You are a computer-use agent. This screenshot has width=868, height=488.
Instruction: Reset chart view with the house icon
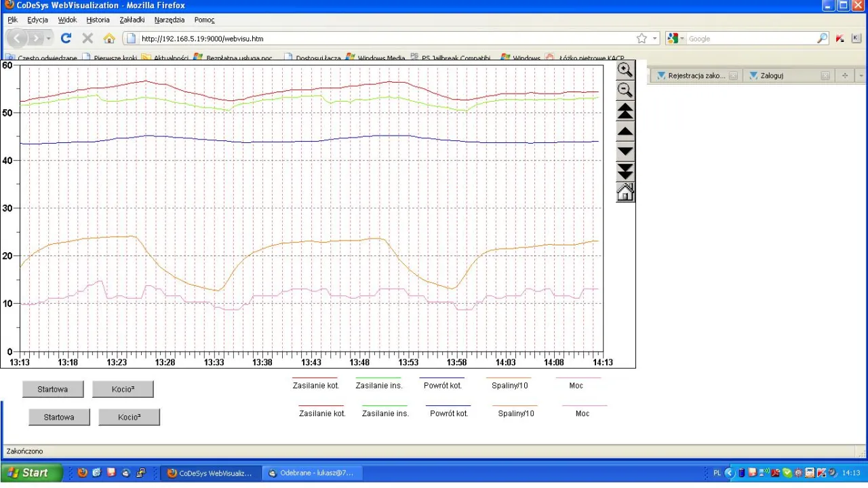pyautogui.click(x=625, y=192)
